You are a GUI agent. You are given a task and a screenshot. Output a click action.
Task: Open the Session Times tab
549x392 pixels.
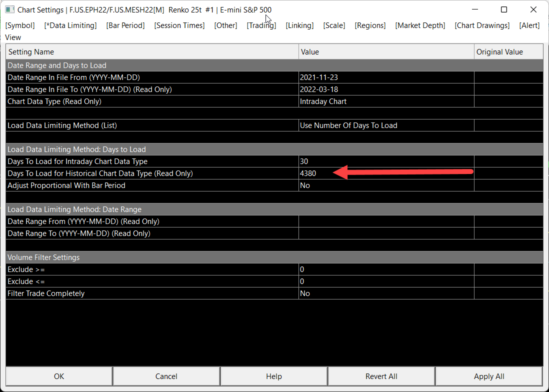coord(179,25)
